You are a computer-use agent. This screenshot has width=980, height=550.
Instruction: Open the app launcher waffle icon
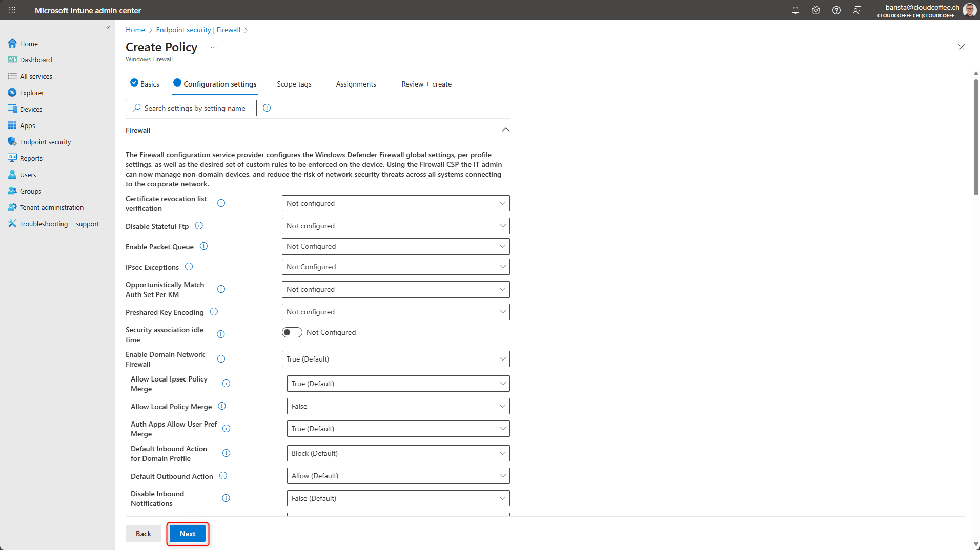(x=12, y=10)
